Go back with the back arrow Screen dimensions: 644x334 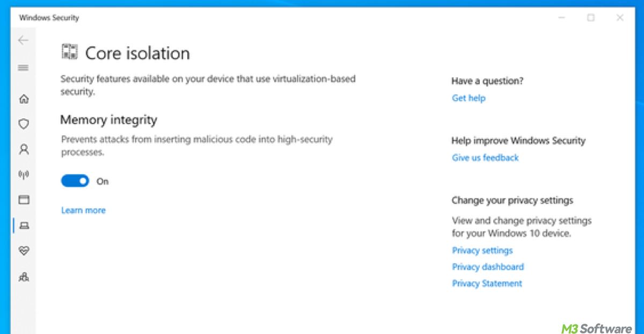coord(23,40)
